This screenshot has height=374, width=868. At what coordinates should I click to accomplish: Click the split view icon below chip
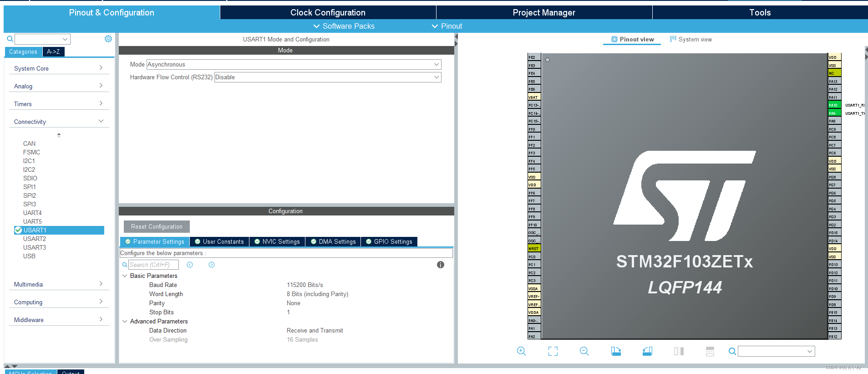pyautogui.click(x=679, y=351)
